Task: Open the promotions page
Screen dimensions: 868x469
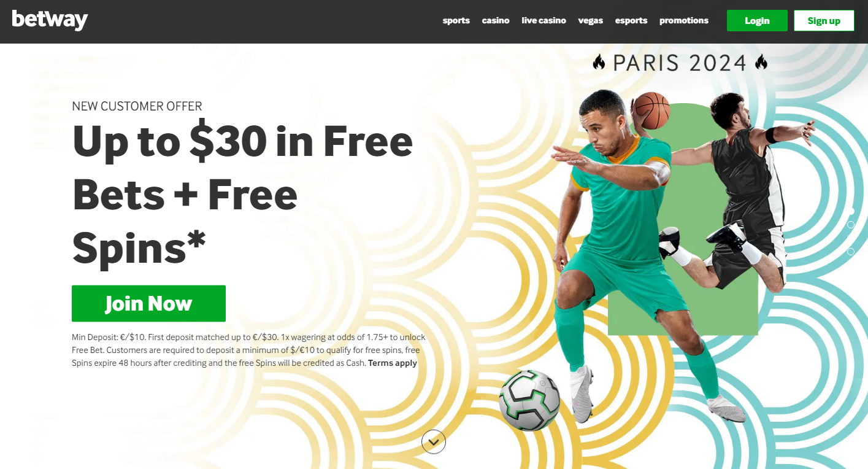Action: pyautogui.click(x=684, y=20)
